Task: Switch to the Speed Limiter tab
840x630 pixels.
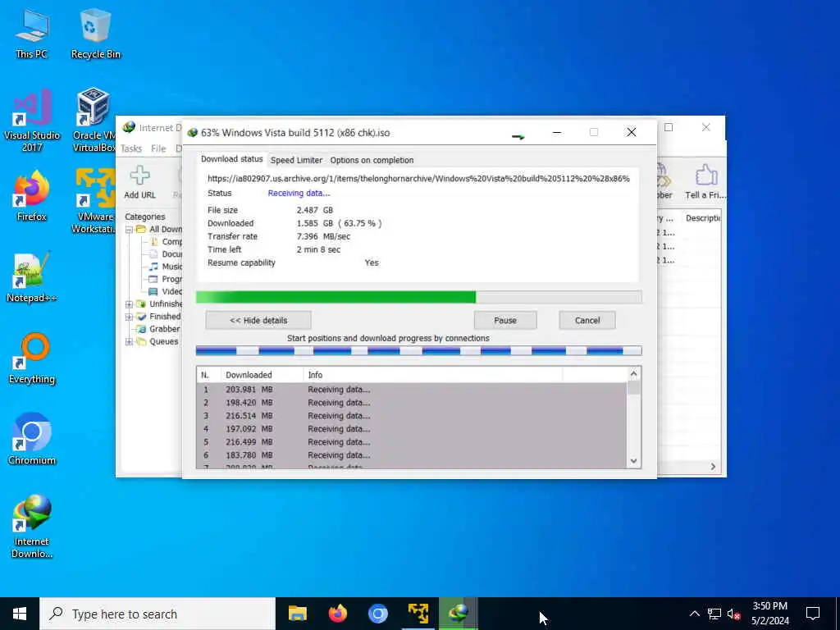Action: point(296,160)
